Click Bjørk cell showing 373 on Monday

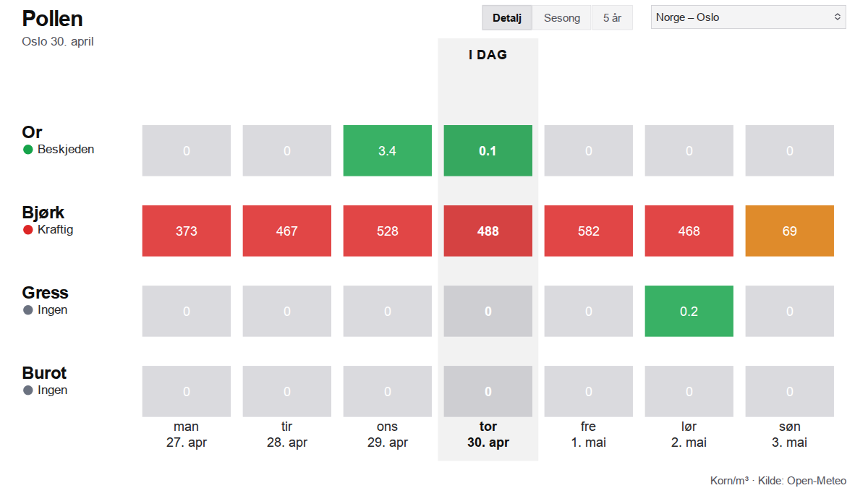186,231
